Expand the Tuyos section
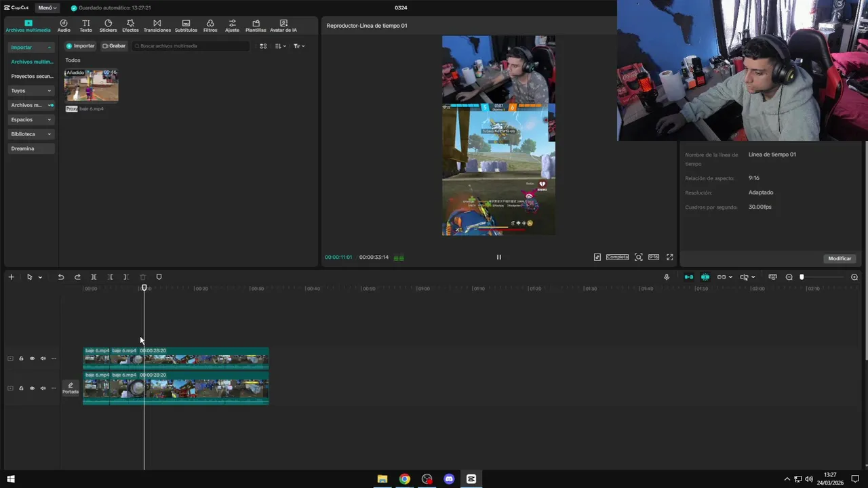Screen dimensions: 868x488 point(31,91)
